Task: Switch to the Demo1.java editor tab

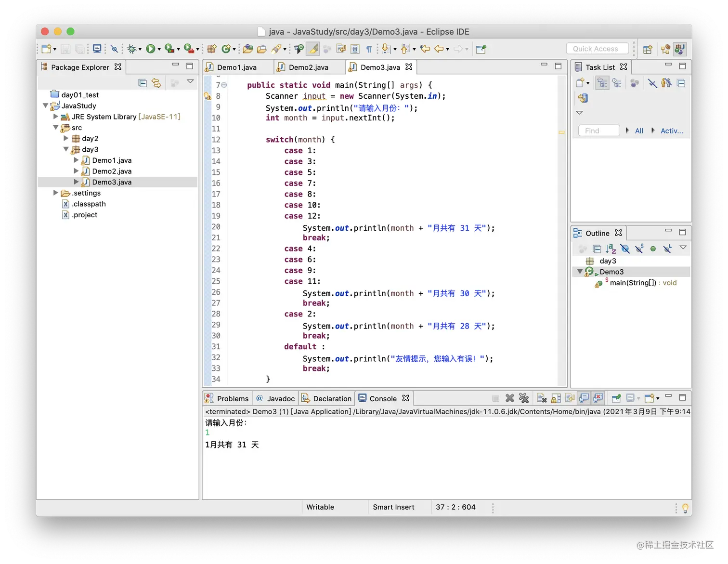Action: point(236,67)
